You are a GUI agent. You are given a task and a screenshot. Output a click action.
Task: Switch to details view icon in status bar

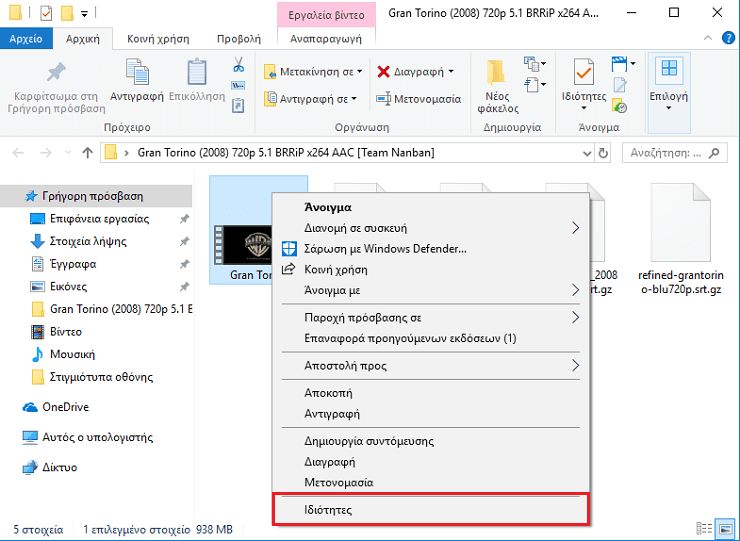click(704, 529)
